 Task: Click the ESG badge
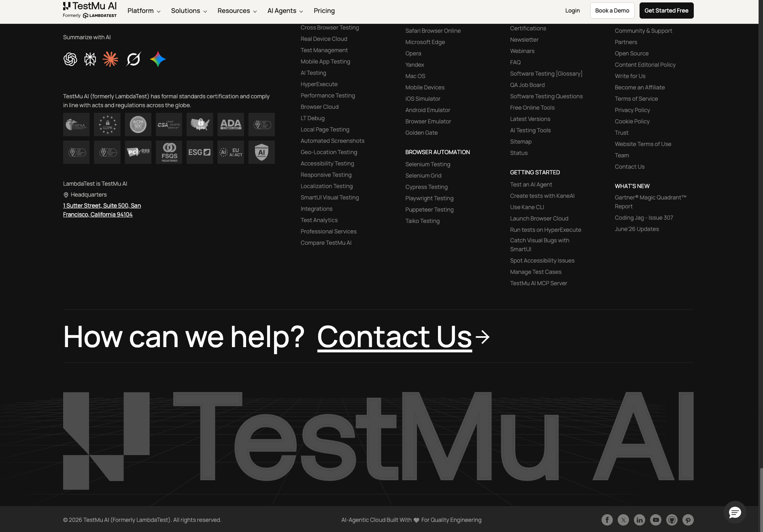(200, 152)
